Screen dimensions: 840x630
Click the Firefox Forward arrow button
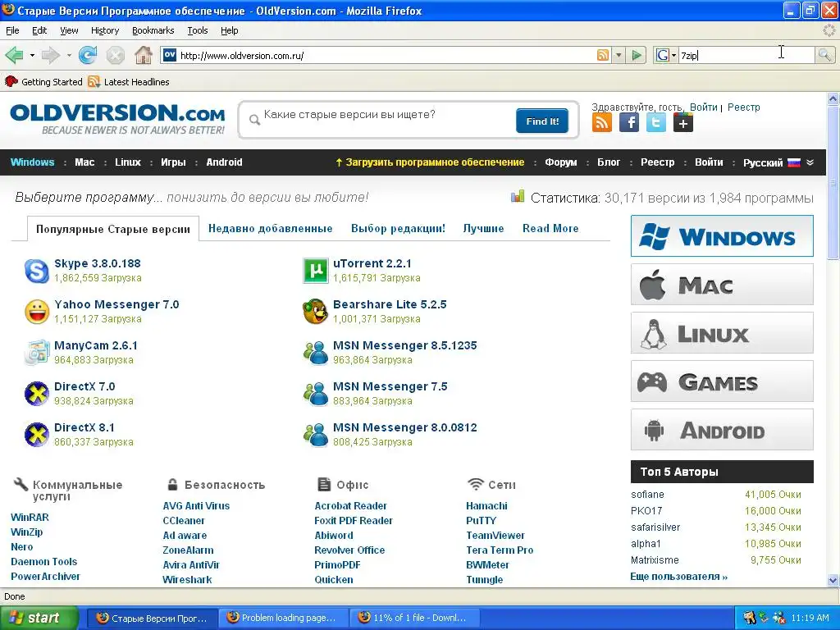pos(51,55)
